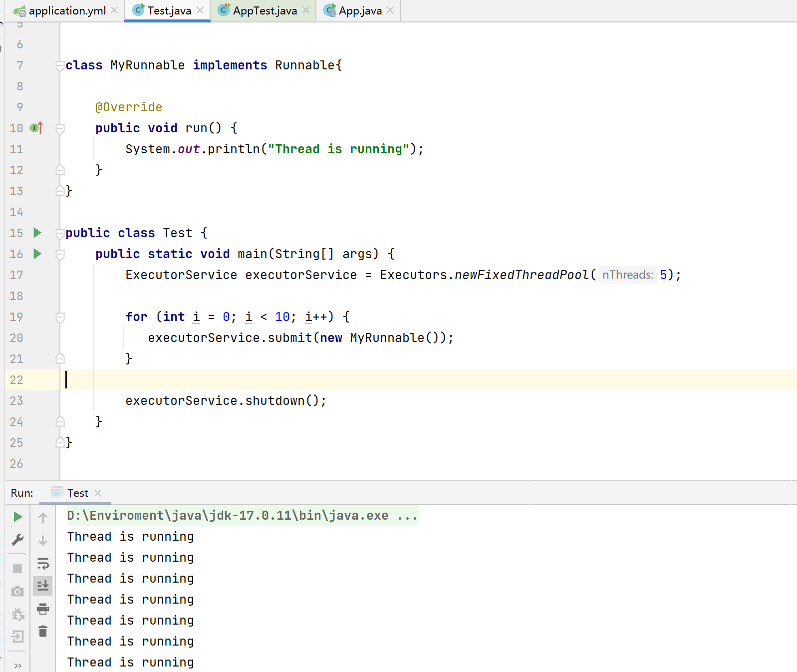The height and width of the screenshot is (672, 797).
Task: Toggle soft-wrap in console output
Action: point(43,564)
